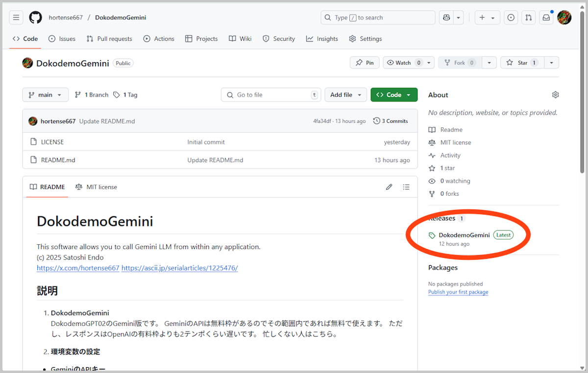Open the notifications inbox icon
Image resolution: width=588 pixels, height=373 pixels.
coord(546,18)
